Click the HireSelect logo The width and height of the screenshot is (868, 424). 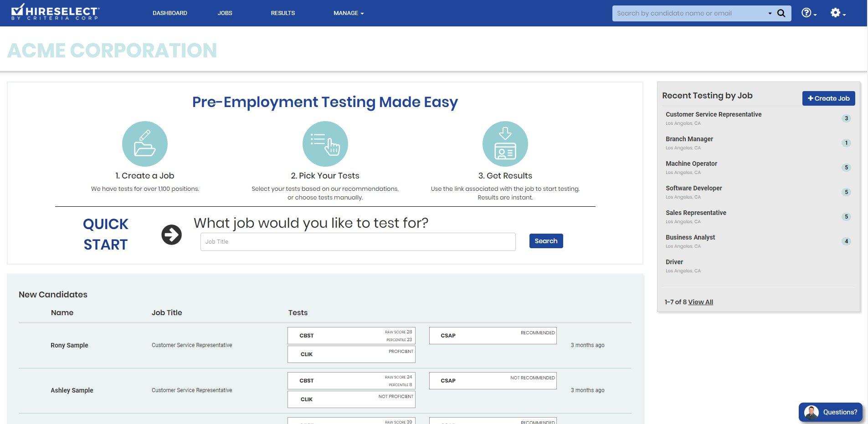pyautogui.click(x=55, y=12)
